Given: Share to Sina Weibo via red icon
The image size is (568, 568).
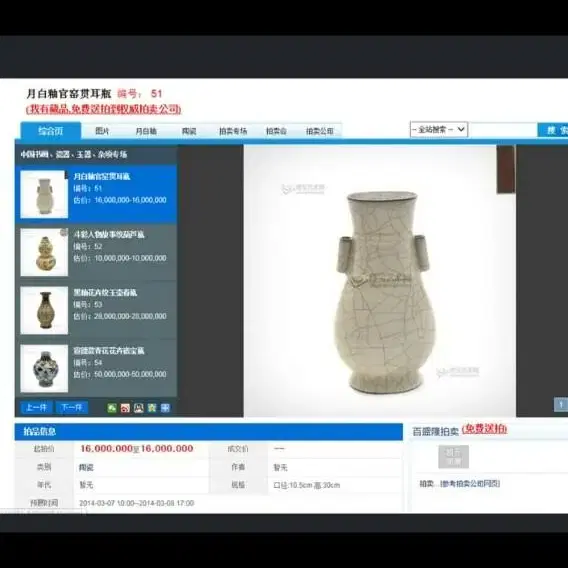Looking at the screenshot, I should coord(125,408).
